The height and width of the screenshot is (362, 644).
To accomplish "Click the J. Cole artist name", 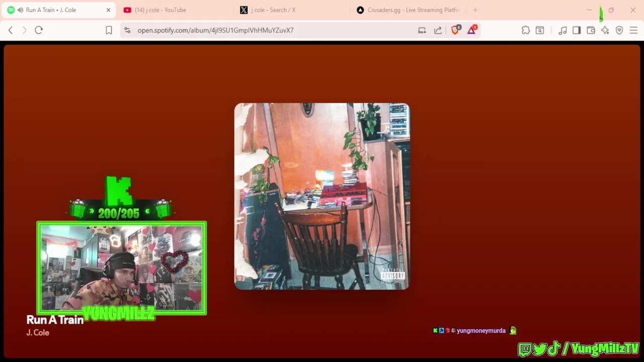I will (38, 332).
